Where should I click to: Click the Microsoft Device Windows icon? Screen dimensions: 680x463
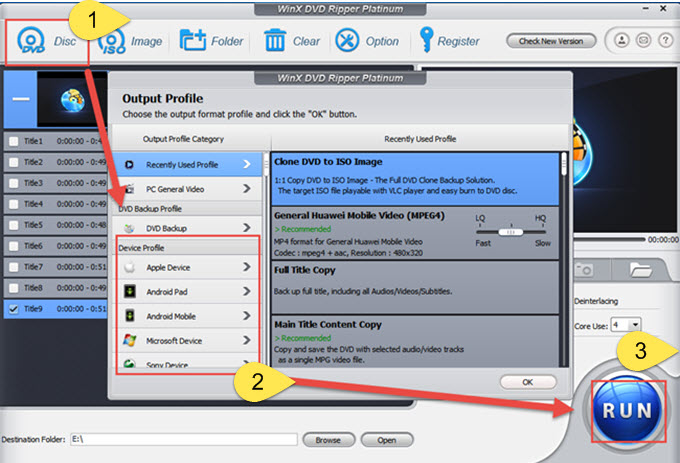(130, 340)
